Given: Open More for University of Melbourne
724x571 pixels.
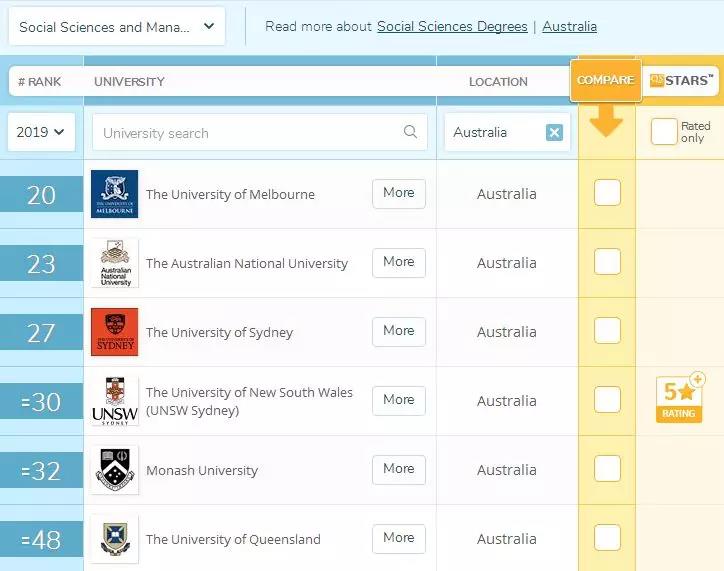Looking at the screenshot, I should tap(399, 193).
